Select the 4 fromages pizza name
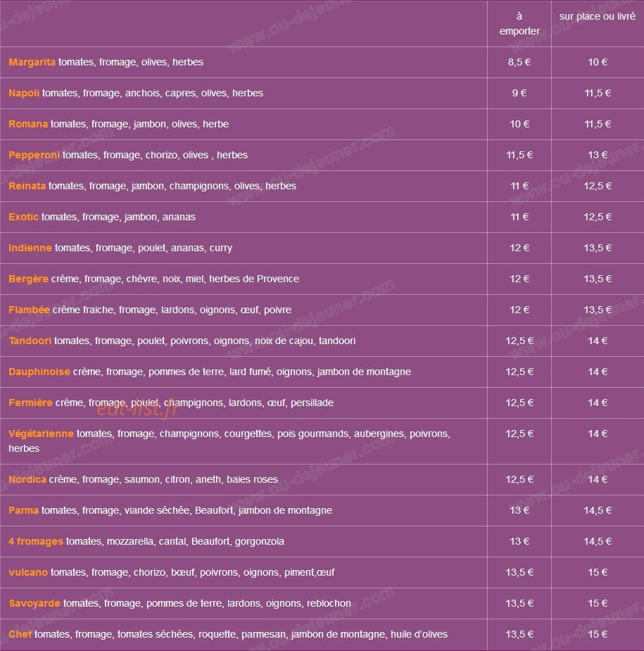 (36, 541)
